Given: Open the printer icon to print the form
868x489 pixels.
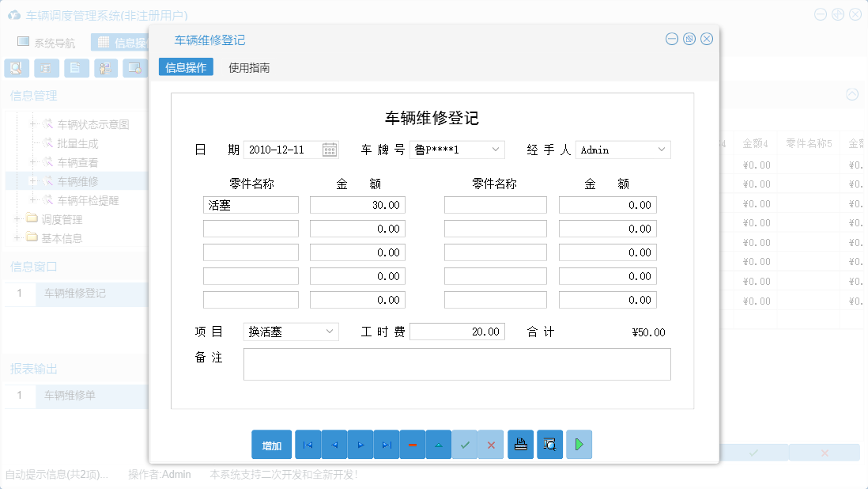Looking at the screenshot, I should [x=520, y=444].
